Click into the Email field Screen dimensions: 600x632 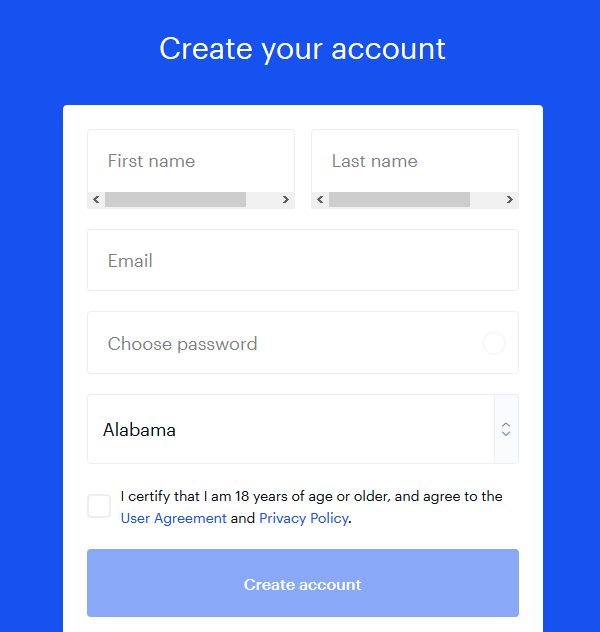303,260
